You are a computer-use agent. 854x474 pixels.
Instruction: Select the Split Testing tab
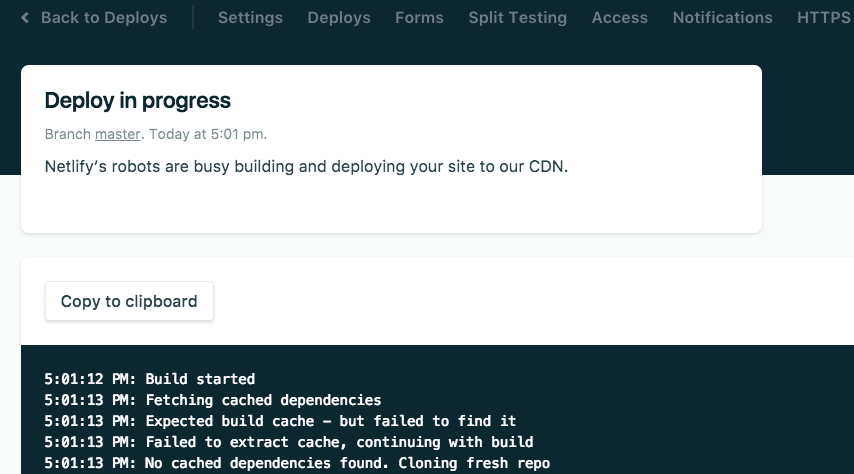517,18
